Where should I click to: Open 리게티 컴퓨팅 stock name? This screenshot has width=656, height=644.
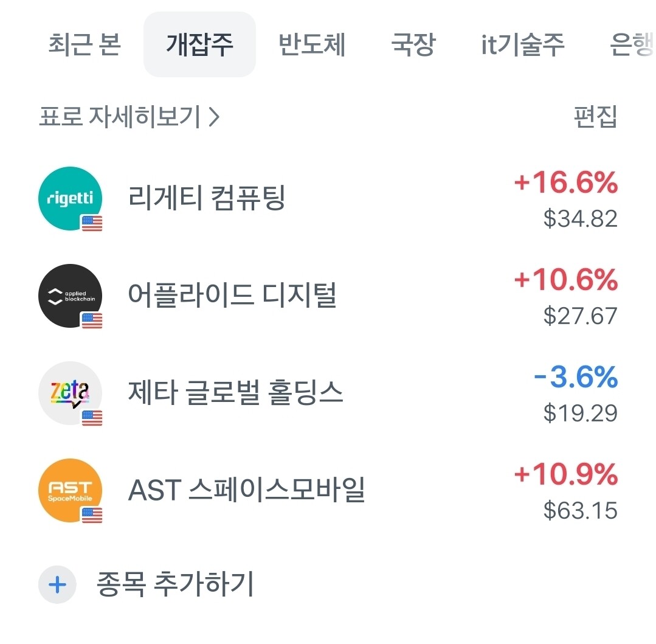coord(207,198)
